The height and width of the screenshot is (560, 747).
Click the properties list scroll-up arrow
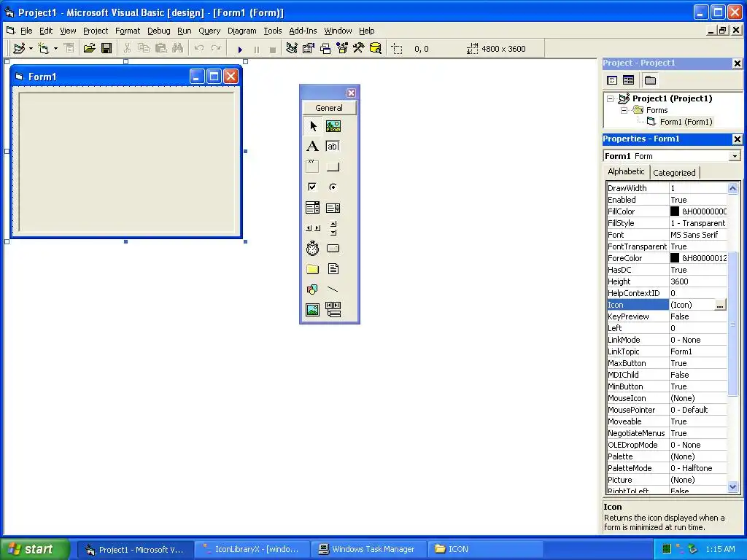coord(732,189)
